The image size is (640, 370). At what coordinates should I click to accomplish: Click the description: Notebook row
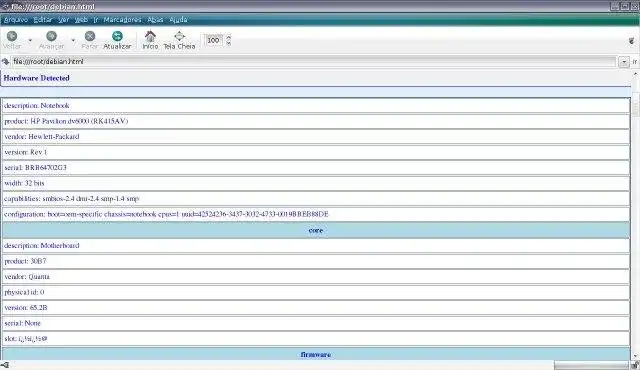click(316, 106)
